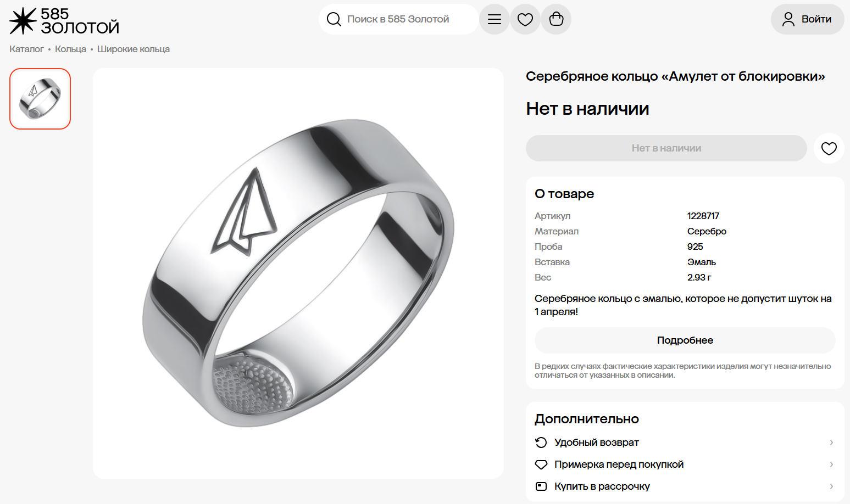Open the hamburger catalog menu
This screenshot has height=504, width=850.
pyautogui.click(x=494, y=19)
